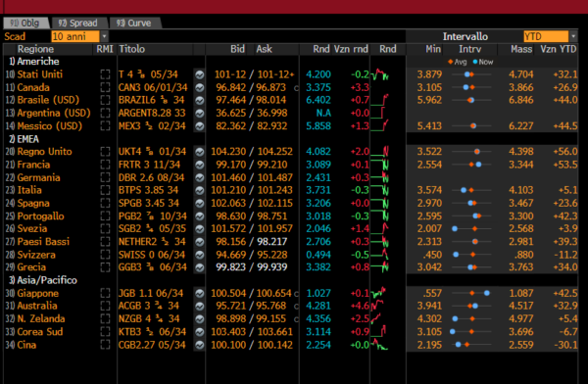Click the Cina yield sparkline chart
The image size is (588, 384).
tap(378, 345)
